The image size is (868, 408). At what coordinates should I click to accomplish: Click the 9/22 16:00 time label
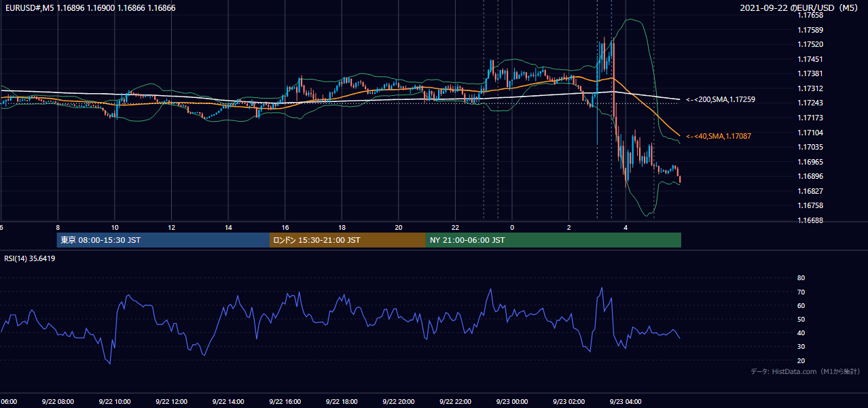285,402
